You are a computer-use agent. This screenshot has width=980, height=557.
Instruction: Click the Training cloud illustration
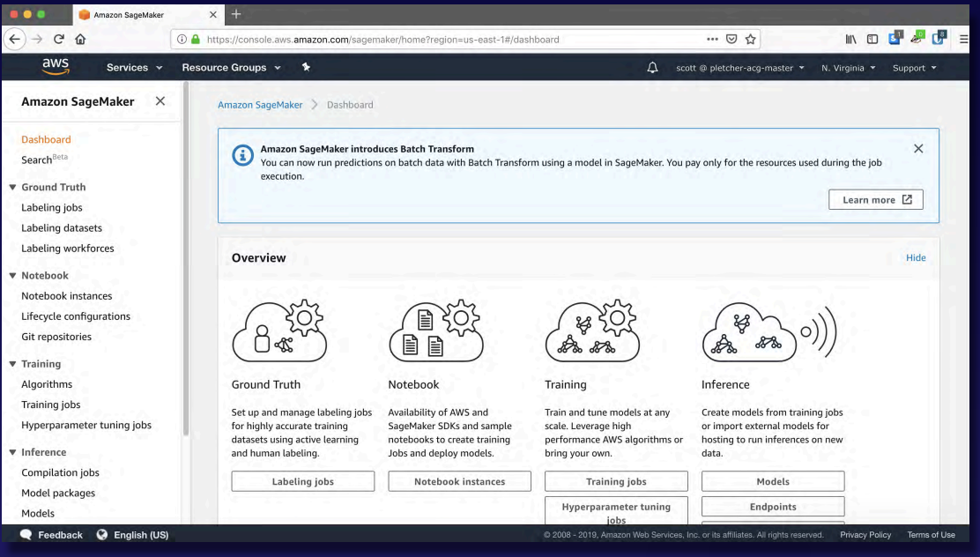click(592, 330)
